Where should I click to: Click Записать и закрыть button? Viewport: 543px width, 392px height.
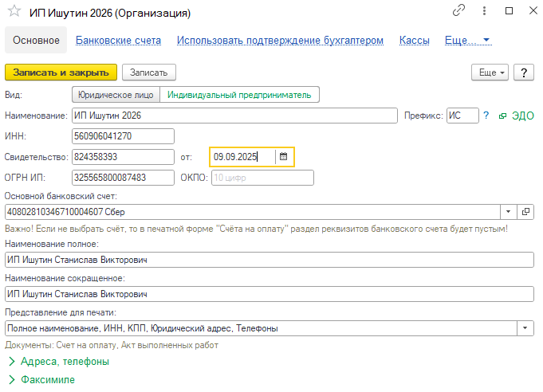(61, 73)
